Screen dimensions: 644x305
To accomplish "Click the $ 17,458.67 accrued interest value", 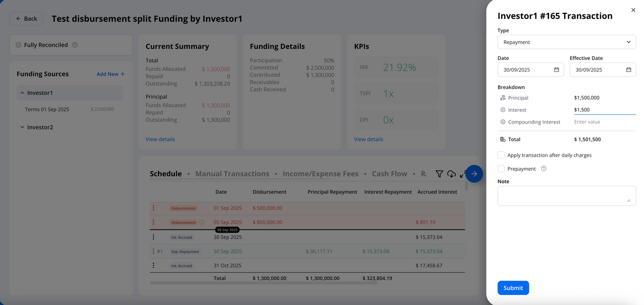I will [x=429, y=266].
